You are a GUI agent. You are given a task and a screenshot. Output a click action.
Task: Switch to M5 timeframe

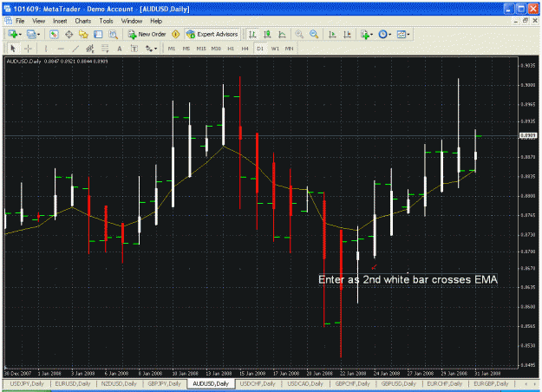click(x=186, y=49)
